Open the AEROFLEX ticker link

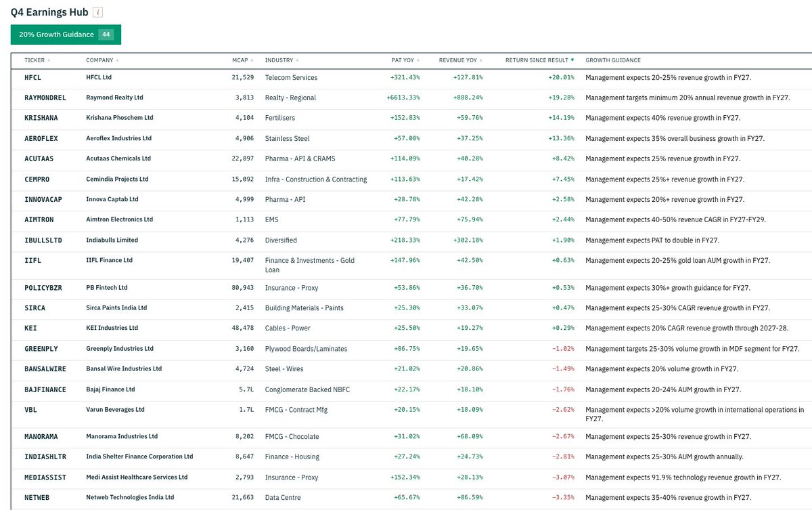pos(41,139)
